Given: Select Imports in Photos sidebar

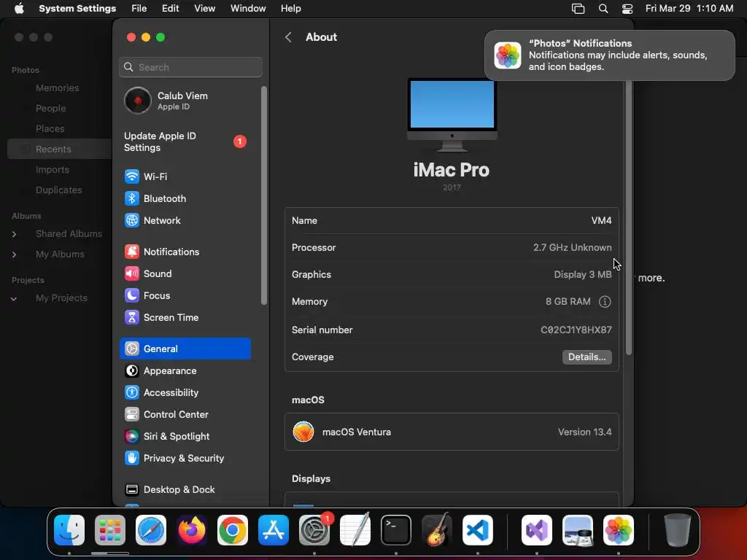Looking at the screenshot, I should (x=53, y=169).
